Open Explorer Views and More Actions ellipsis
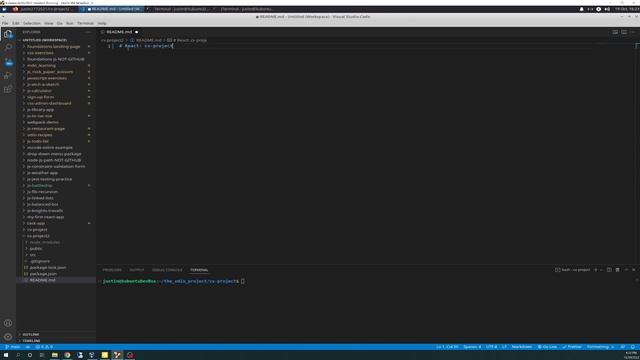The height and width of the screenshot is (360, 640). coord(89,32)
